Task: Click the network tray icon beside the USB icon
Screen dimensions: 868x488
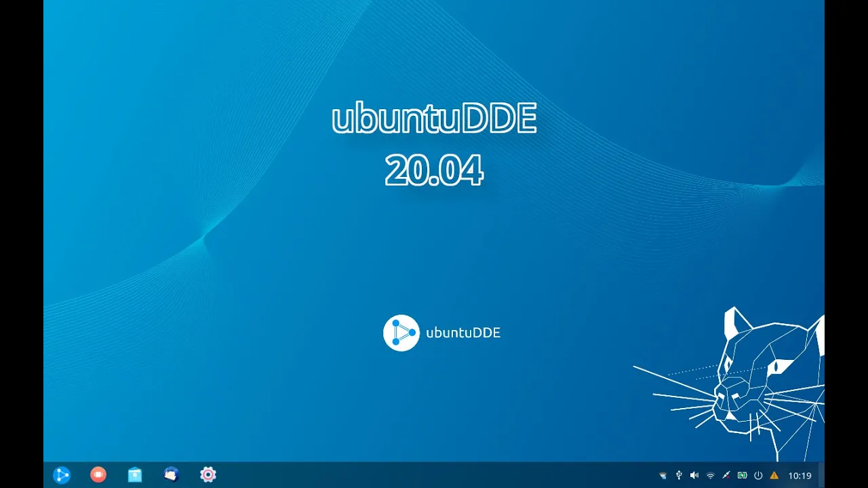Action: coord(663,476)
